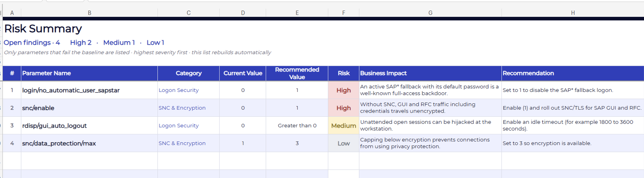This screenshot has width=644, height=178.
Task: Select column H header
Action: click(x=573, y=13)
